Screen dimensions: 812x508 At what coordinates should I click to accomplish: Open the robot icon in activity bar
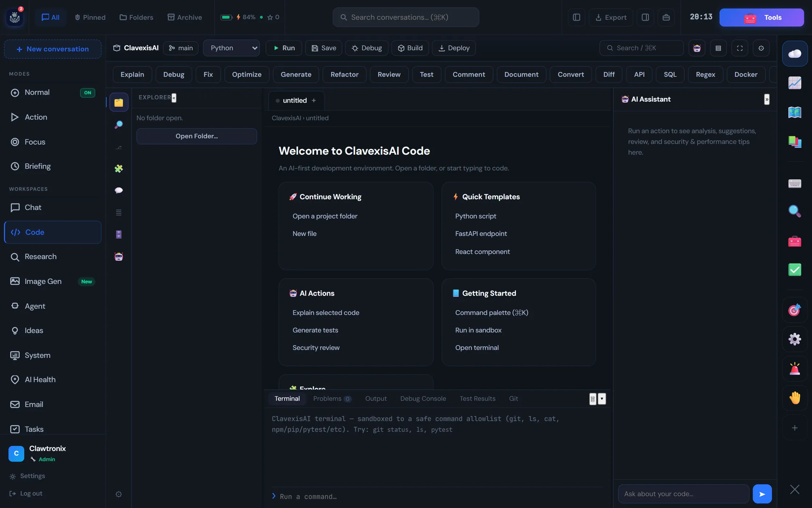[119, 257]
